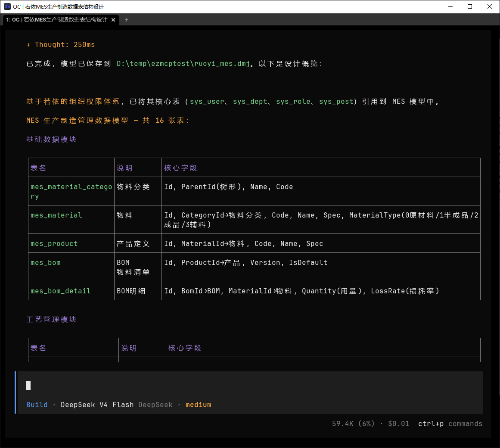Viewport: 500px width, 448px height.
Task: Open the ruoyi_mes.dmj file path link
Action: pos(183,63)
